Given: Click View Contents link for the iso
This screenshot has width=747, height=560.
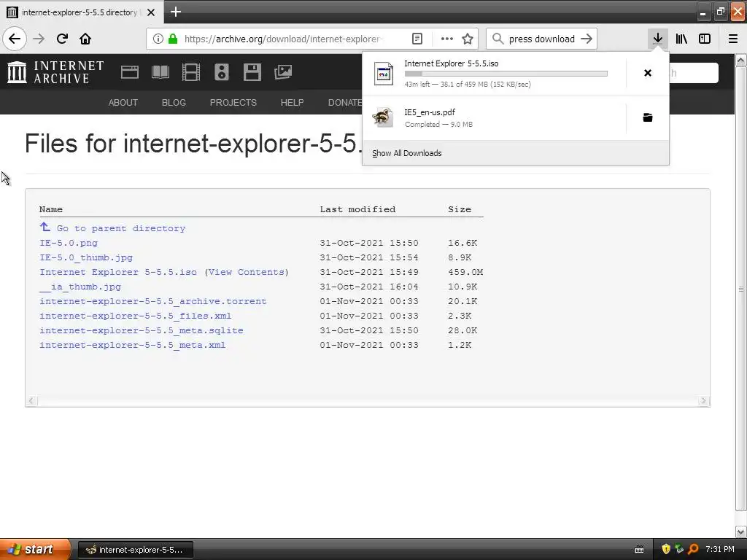Looking at the screenshot, I should [x=247, y=272].
